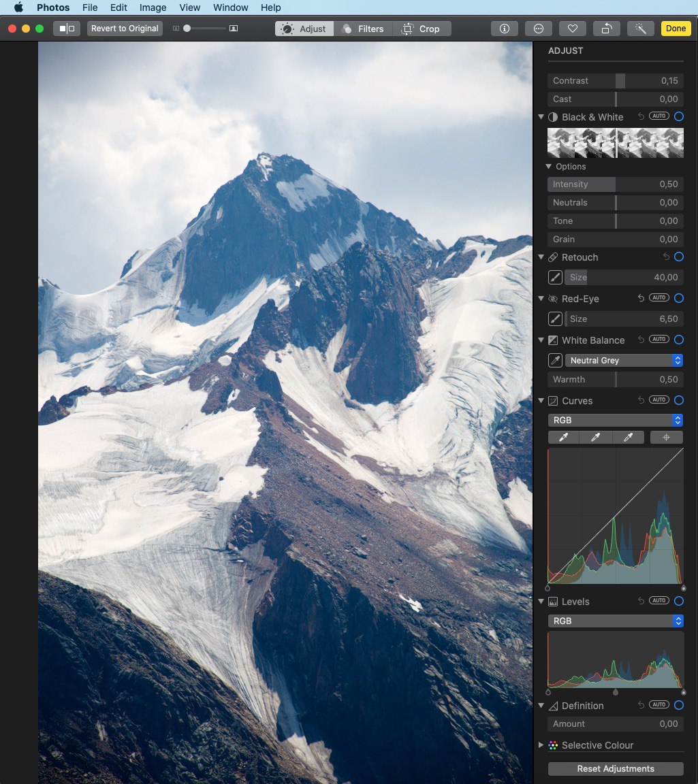698x784 pixels.
Task: Pick the White Balance eyedropper
Action: pos(556,361)
